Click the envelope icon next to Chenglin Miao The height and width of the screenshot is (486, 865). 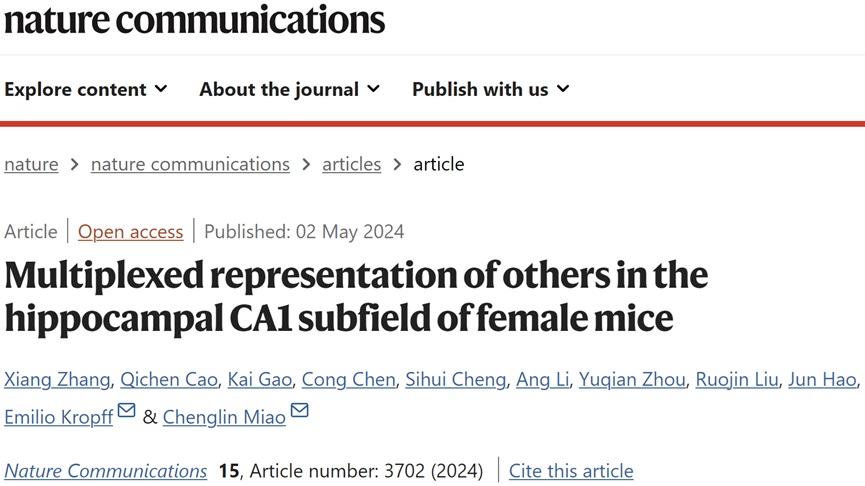point(300,412)
